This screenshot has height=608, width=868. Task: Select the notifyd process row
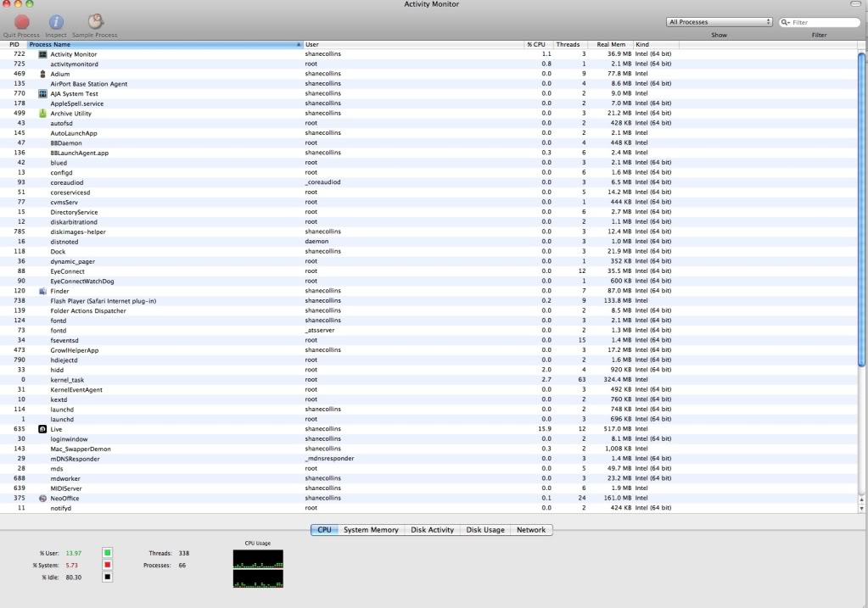[429, 508]
